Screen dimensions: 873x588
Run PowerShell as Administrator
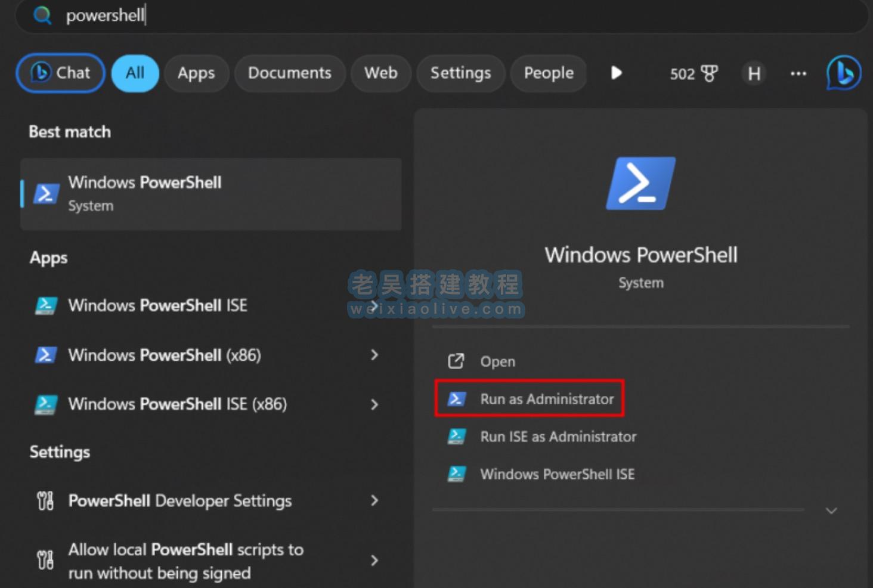coord(546,399)
